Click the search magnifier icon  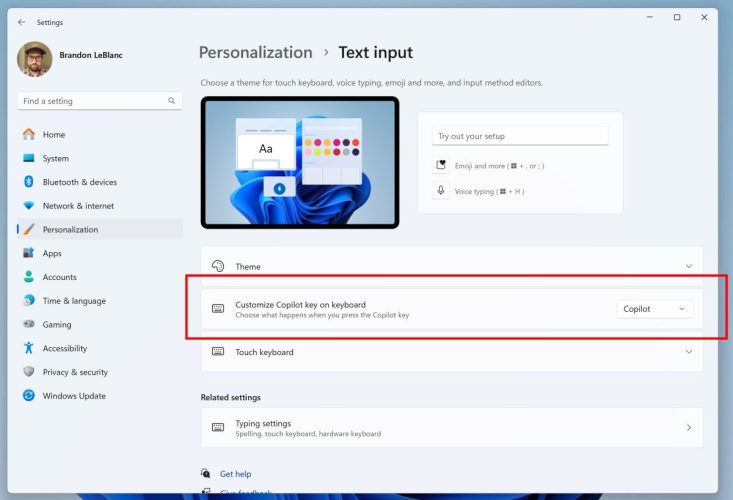172,101
